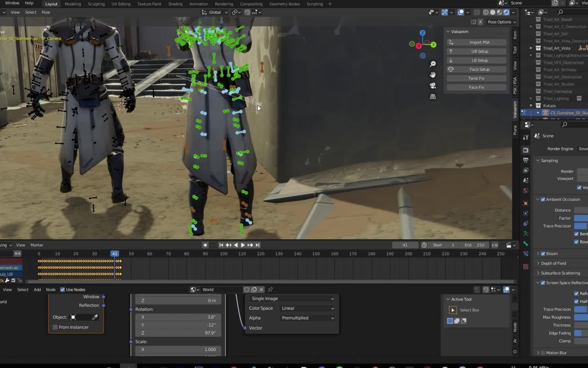The image size is (588, 368).
Task: Open the Physics properties tab icon
Action: 526,214
